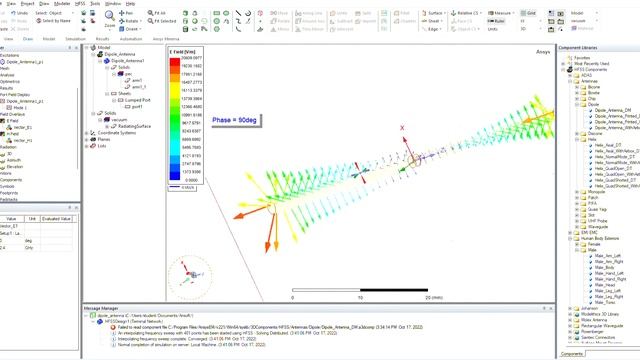Toggle the Ruler display button
This screenshot has height=360, width=640.
tap(496, 21)
